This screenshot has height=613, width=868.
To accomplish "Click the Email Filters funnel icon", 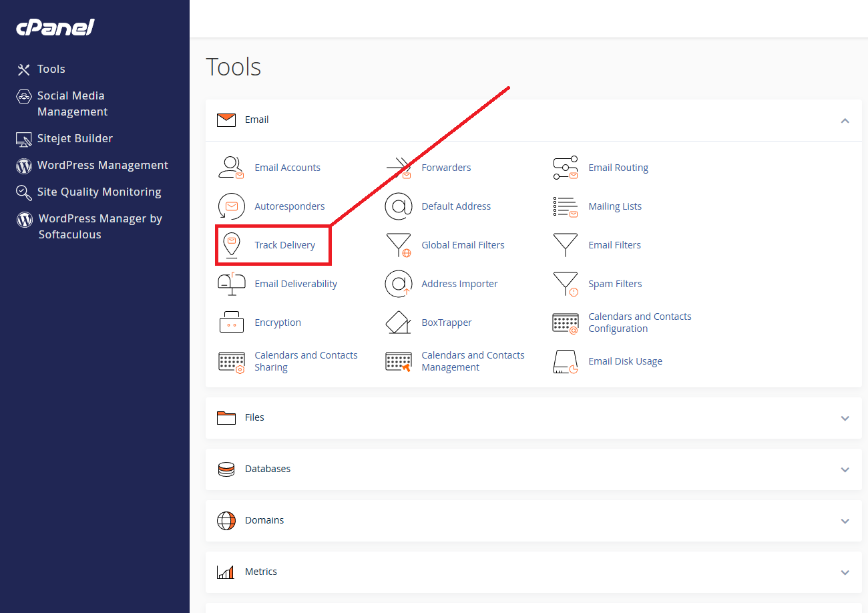I will point(566,245).
